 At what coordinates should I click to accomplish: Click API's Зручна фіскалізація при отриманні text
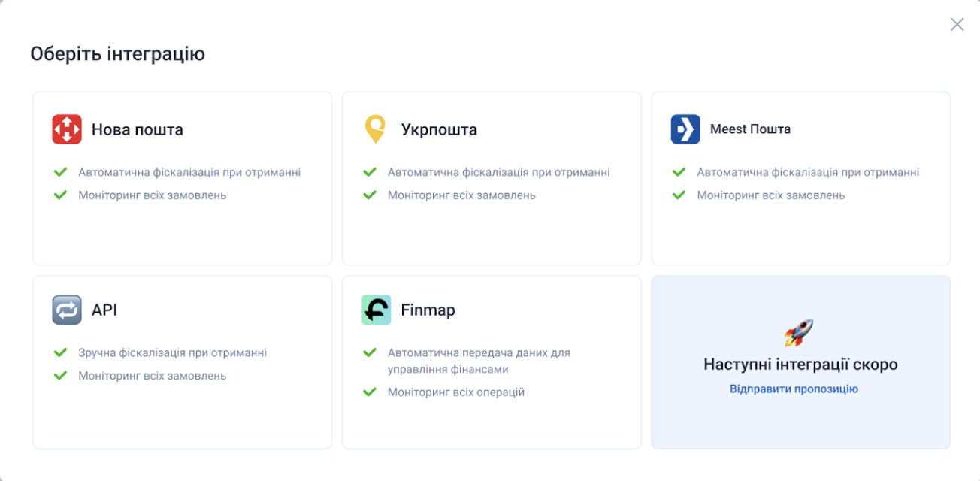[172, 352]
